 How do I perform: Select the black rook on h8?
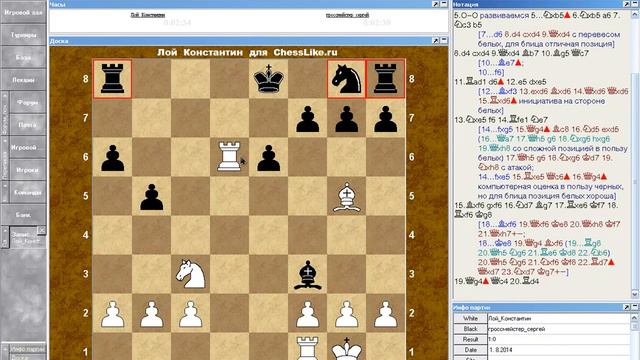[x=386, y=79]
